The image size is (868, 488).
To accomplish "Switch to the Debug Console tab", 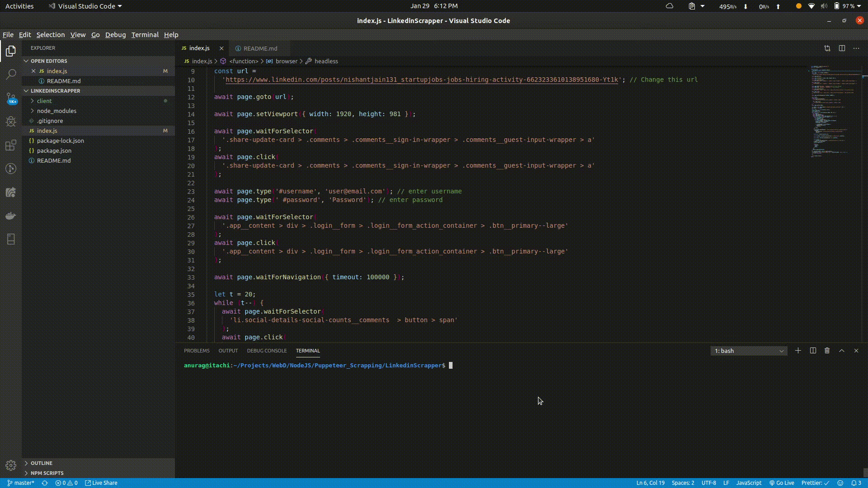I will pos(267,351).
